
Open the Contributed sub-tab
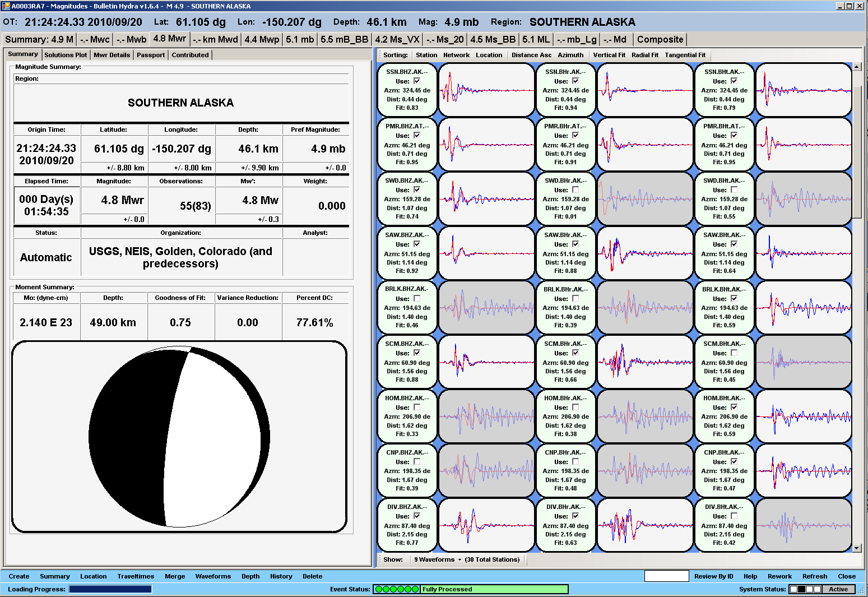tap(190, 55)
